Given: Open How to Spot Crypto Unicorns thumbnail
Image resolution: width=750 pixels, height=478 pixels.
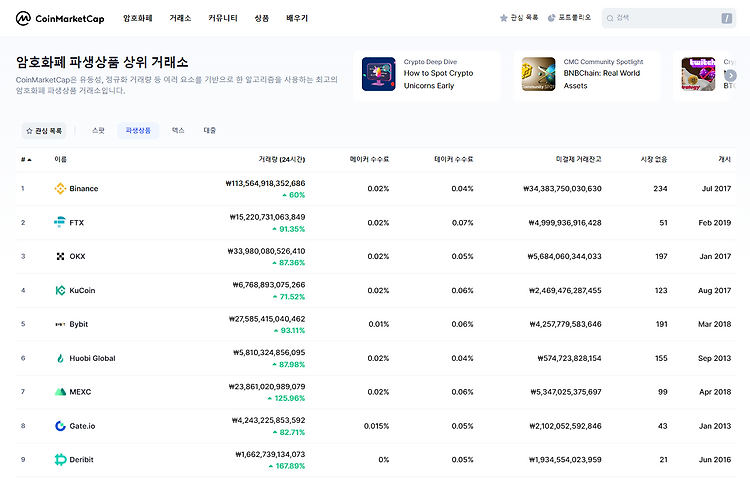Looking at the screenshot, I should (x=378, y=74).
